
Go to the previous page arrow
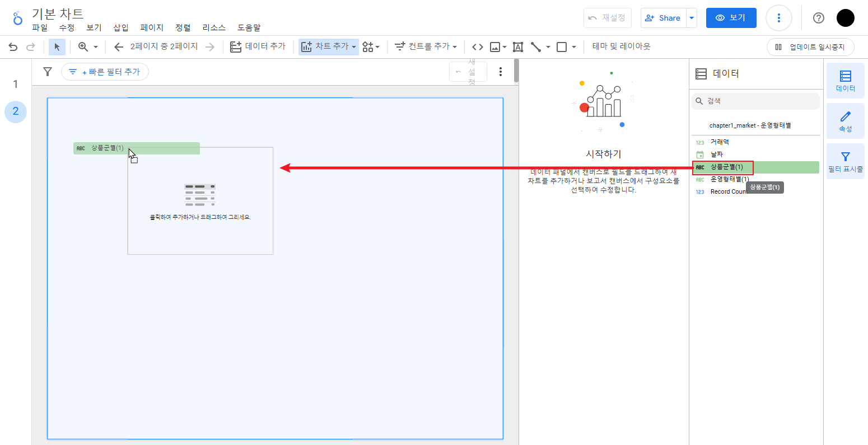(118, 47)
